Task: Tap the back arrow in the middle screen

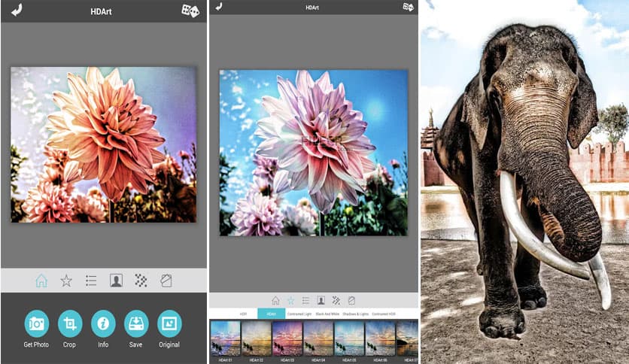Action: (219, 7)
